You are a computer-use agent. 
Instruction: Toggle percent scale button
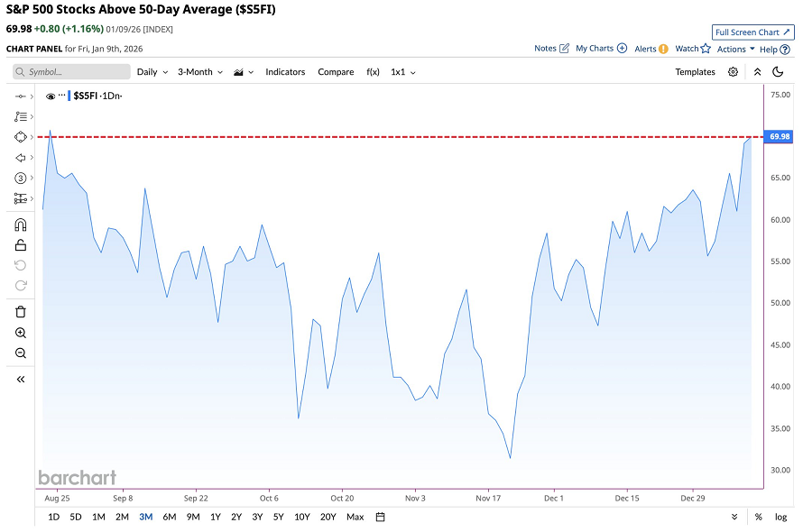(x=759, y=517)
